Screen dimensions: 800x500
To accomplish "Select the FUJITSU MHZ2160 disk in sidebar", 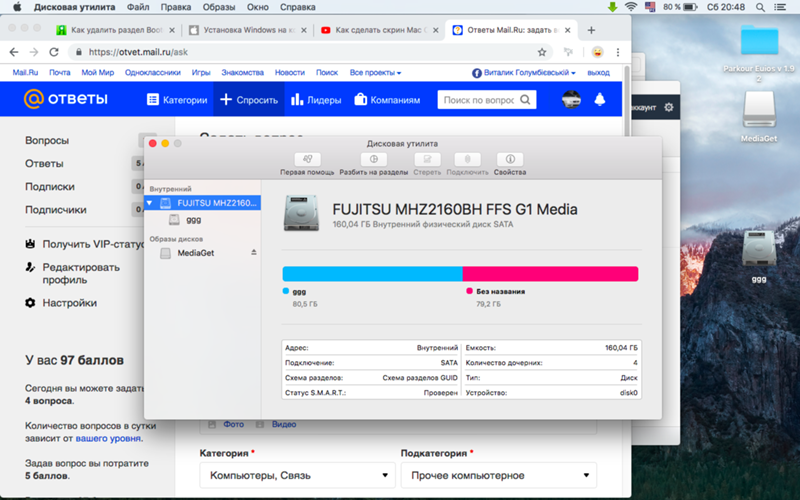I will 203,203.
